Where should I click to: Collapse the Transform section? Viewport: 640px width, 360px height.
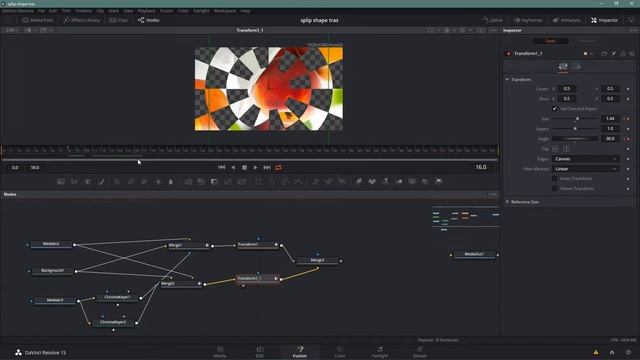click(507, 79)
